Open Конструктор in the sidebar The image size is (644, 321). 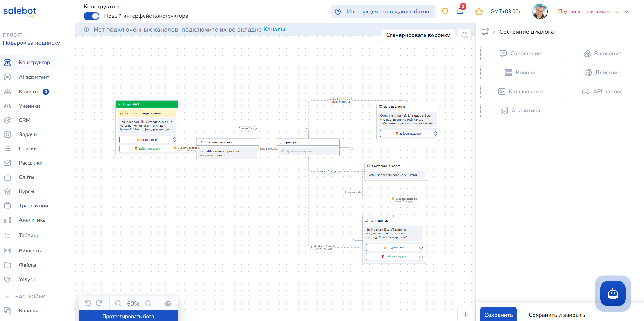[x=35, y=63]
